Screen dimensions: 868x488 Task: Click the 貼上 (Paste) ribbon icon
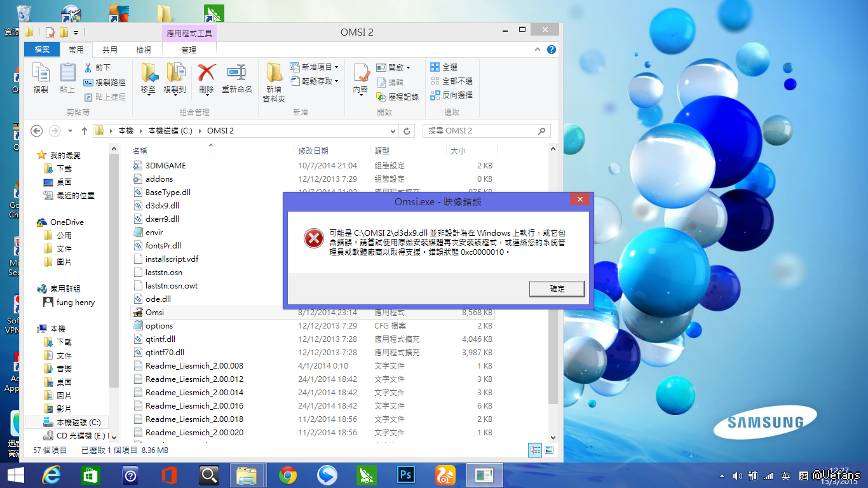[67, 79]
